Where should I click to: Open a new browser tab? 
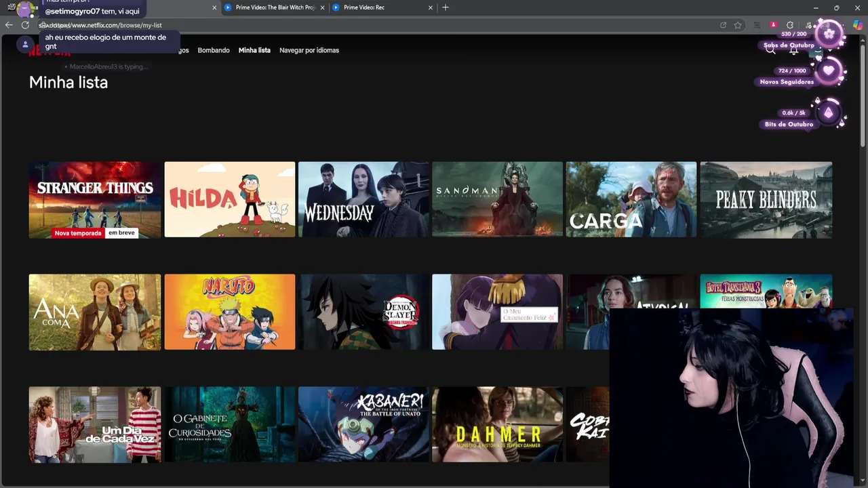click(446, 7)
